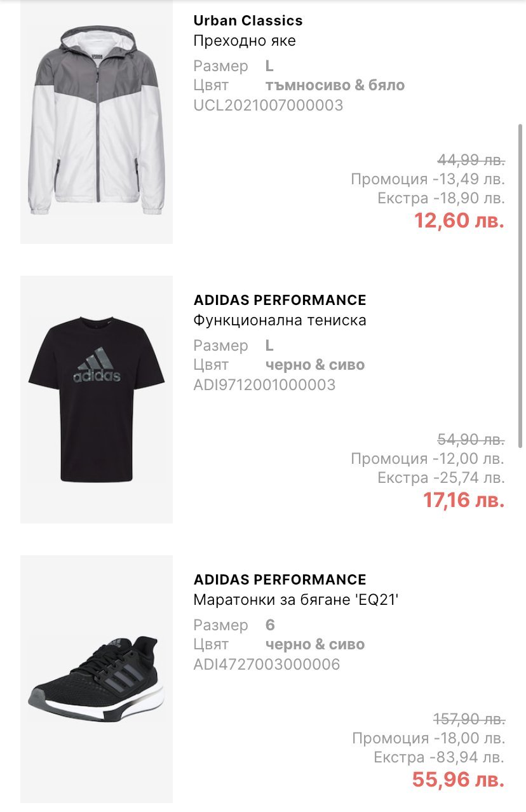Screen dimensions: 526x812
Task: Click the second ADIDAS PERFORMANCE brand heading
Action: pos(280,580)
